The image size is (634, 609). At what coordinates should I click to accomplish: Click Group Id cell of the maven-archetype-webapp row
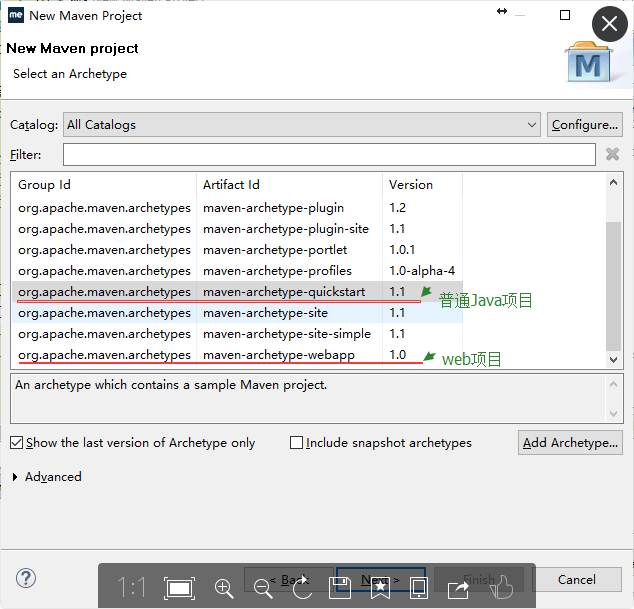tap(104, 355)
